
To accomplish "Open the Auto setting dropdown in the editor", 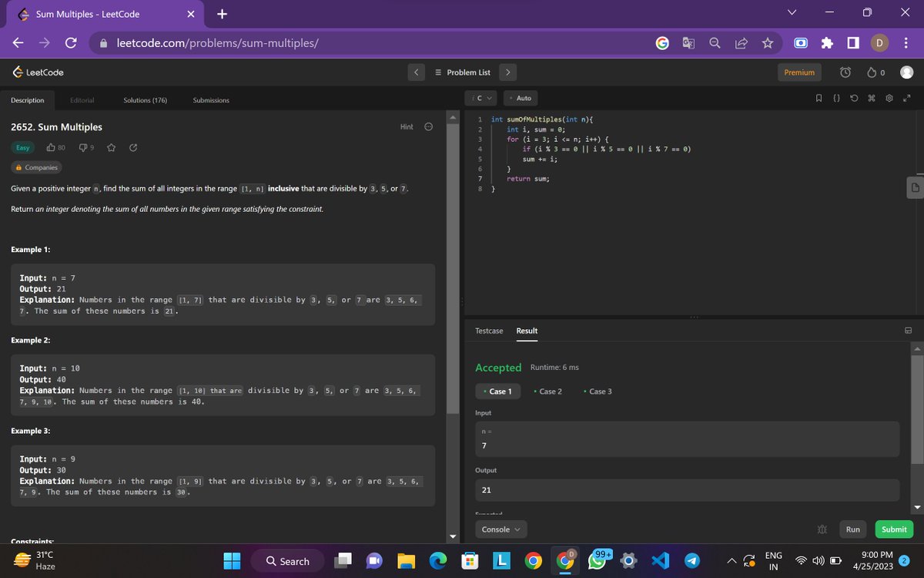I will (x=521, y=98).
